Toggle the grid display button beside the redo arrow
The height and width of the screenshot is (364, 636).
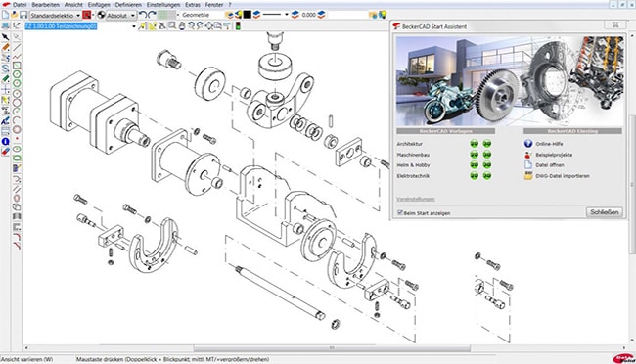163,15
